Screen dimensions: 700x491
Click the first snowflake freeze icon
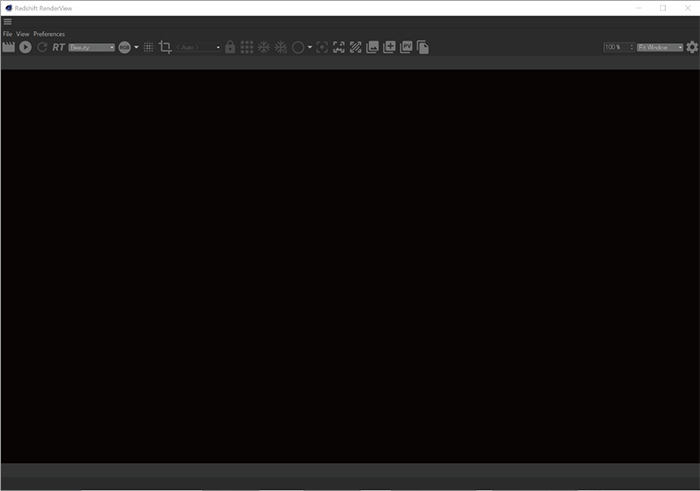264,47
